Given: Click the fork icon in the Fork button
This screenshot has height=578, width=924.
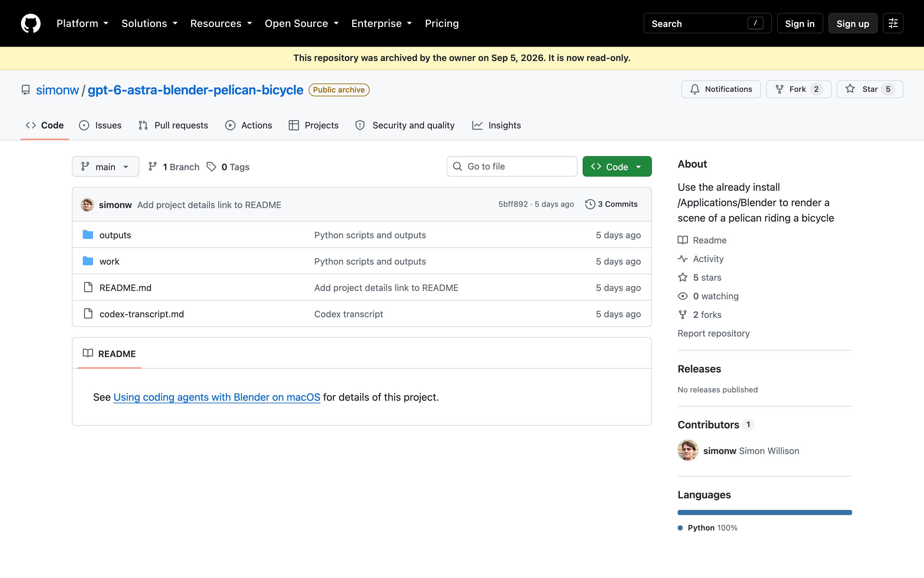Looking at the screenshot, I should (779, 89).
